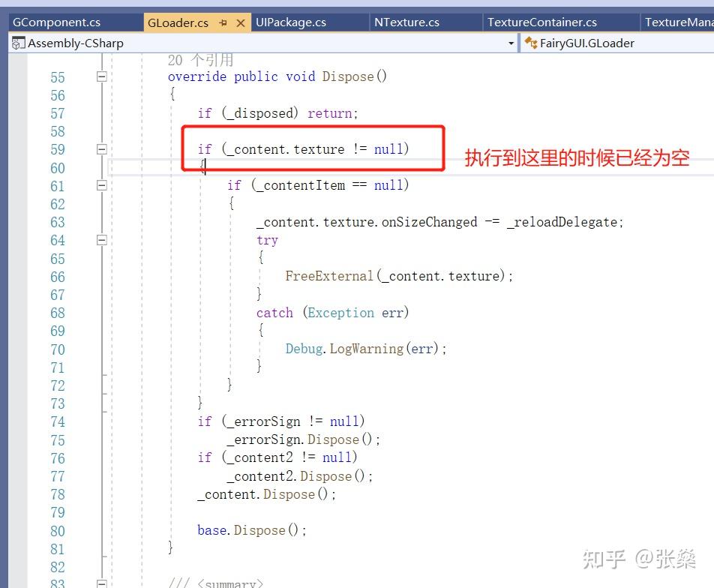Click the Dispose method name on line 55

348,76
